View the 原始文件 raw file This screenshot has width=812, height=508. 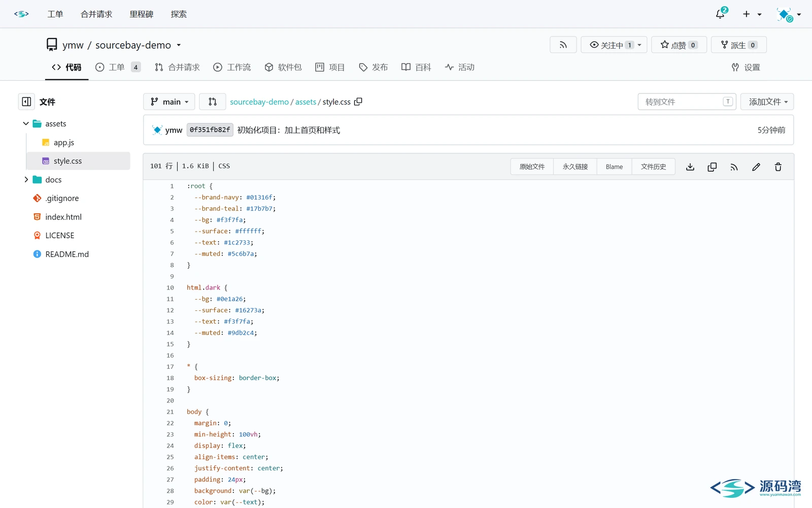click(532, 167)
